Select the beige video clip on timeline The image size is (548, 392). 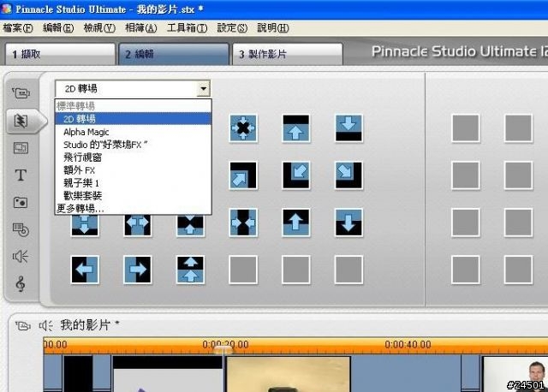click(288, 374)
